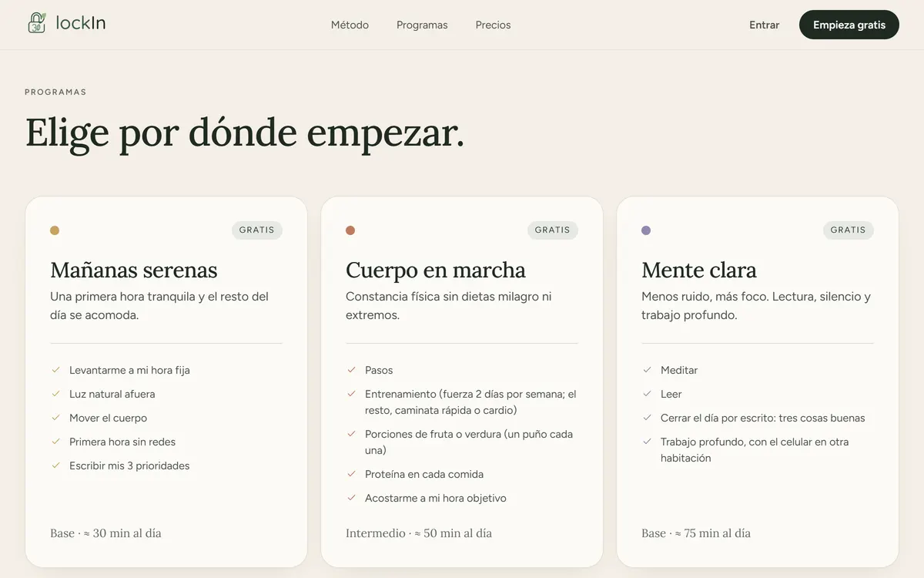
Task: Select the text Primera hora sin redes
Action: pyautogui.click(x=122, y=442)
